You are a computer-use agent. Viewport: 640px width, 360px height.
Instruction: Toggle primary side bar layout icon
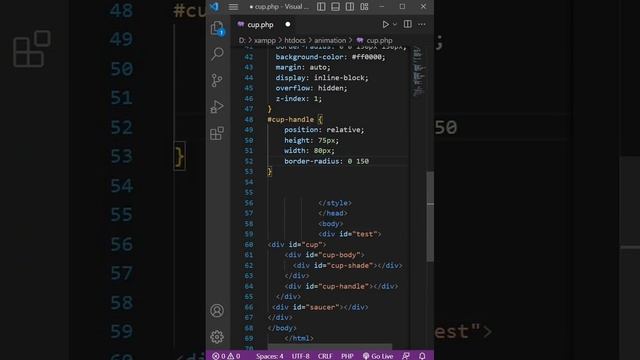[x=321, y=7]
